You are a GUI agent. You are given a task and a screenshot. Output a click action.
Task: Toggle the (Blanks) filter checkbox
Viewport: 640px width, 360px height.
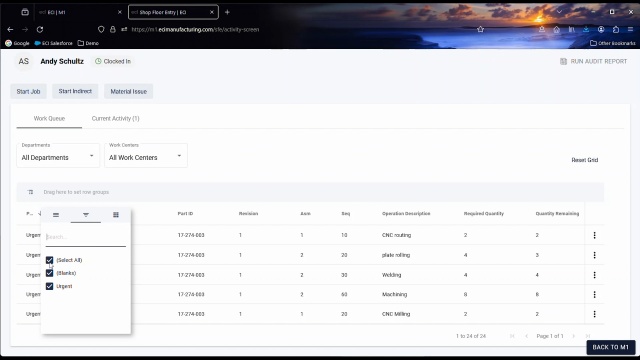point(49,273)
